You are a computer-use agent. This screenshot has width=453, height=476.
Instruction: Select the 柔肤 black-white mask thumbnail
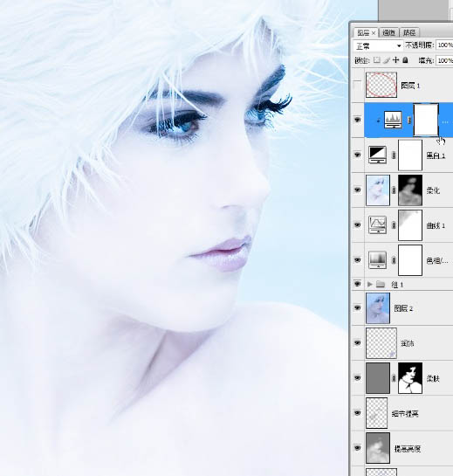point(410,378)
